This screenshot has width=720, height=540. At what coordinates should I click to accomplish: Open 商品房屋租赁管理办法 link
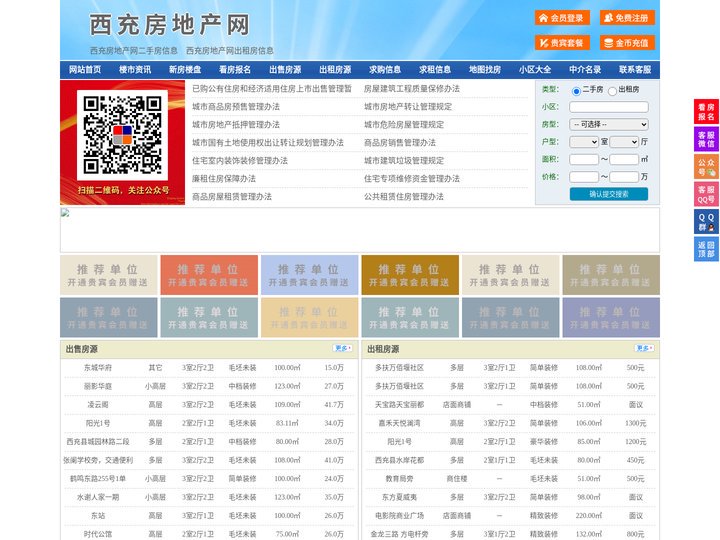[232, 197]
